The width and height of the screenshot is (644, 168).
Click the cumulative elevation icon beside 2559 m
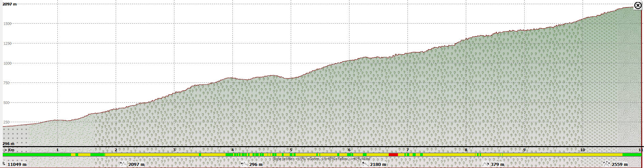click(x=606, y=164)
